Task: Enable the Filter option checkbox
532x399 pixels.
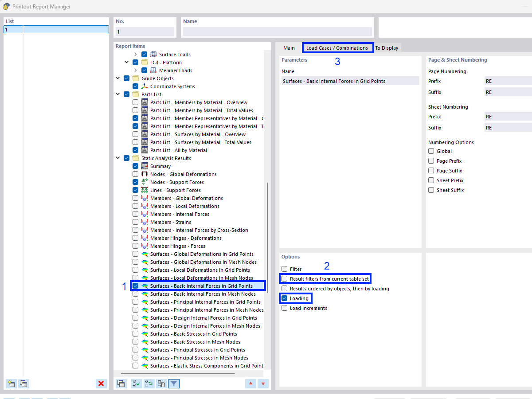Action: point(284,268)
